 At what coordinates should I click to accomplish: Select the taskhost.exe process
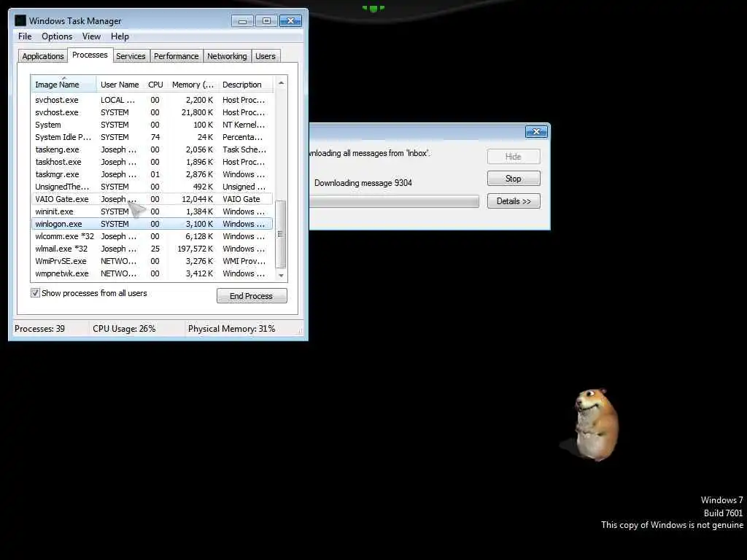[x=152, y=162]
